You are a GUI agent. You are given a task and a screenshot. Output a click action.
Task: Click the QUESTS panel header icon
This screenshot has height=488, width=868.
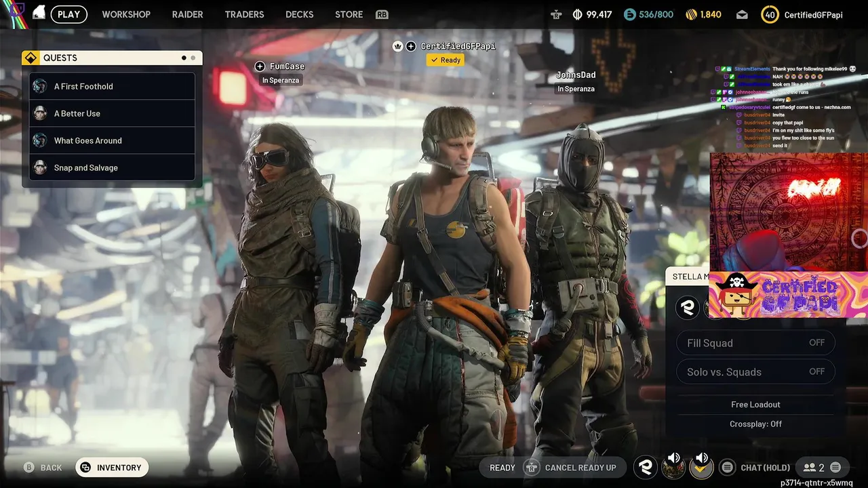(31, 58)
